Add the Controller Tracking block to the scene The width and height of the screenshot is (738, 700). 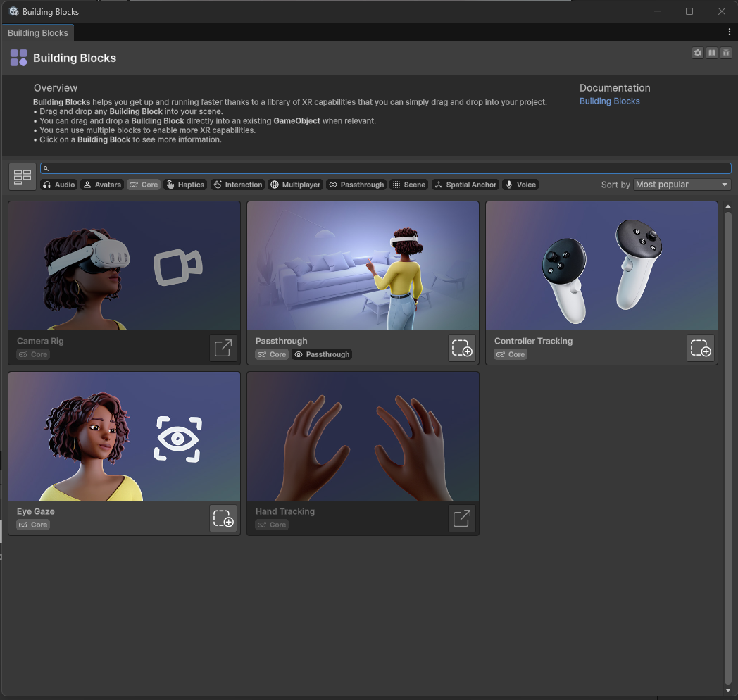[701, 348]
